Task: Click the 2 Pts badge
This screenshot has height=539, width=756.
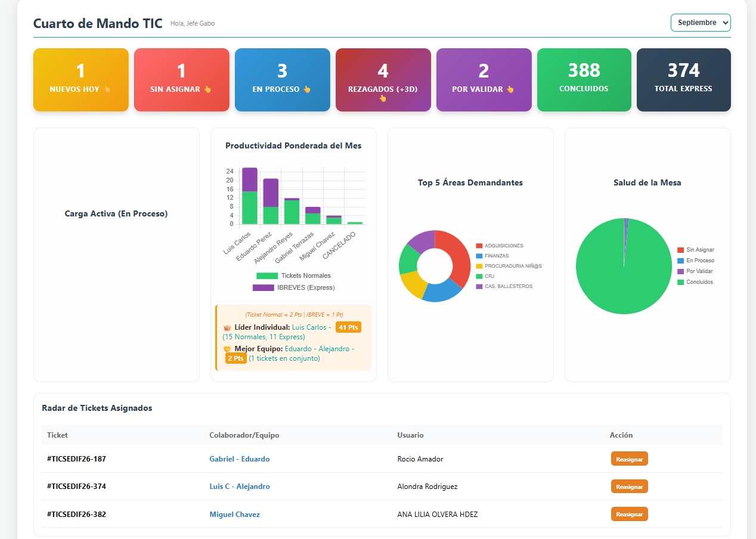Action: pos(236,358)
